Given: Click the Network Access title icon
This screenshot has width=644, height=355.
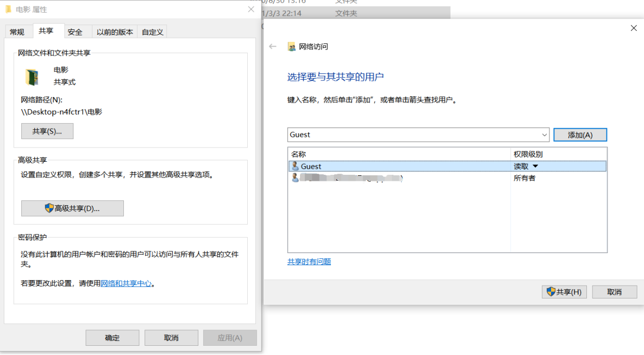Looking at the screenshot, I should (x=292, y=47).
